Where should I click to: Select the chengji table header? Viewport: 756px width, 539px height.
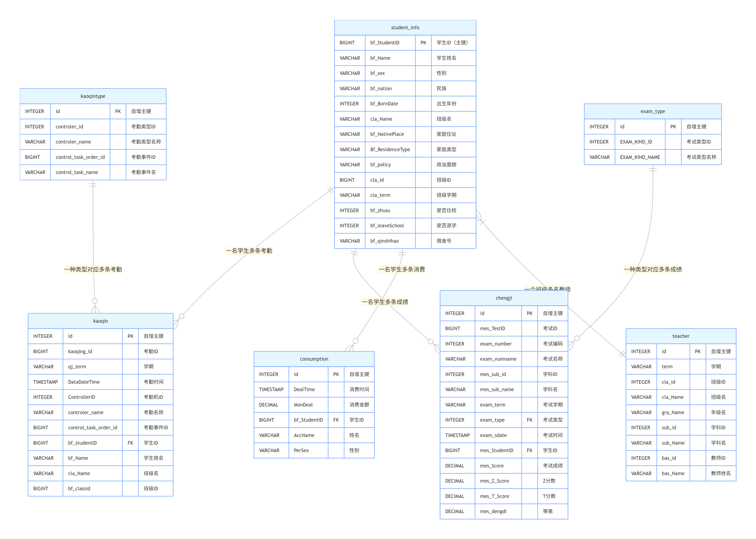(504, 298)
